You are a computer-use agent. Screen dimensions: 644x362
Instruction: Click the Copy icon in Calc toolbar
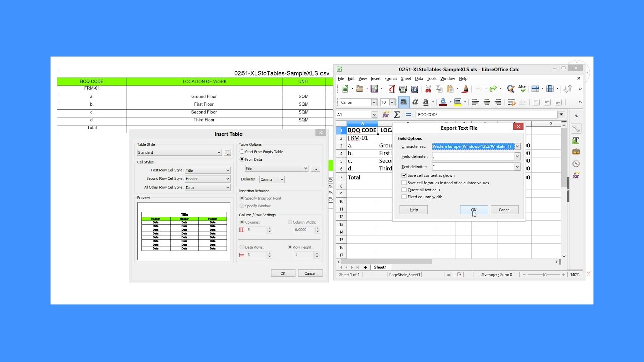(439, 89)
